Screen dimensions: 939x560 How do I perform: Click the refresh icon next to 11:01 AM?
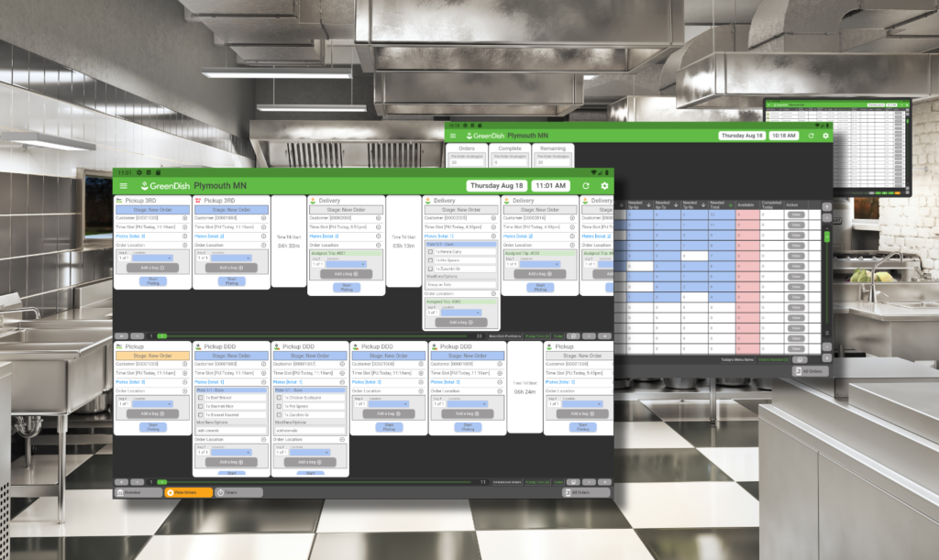point(586,185)
